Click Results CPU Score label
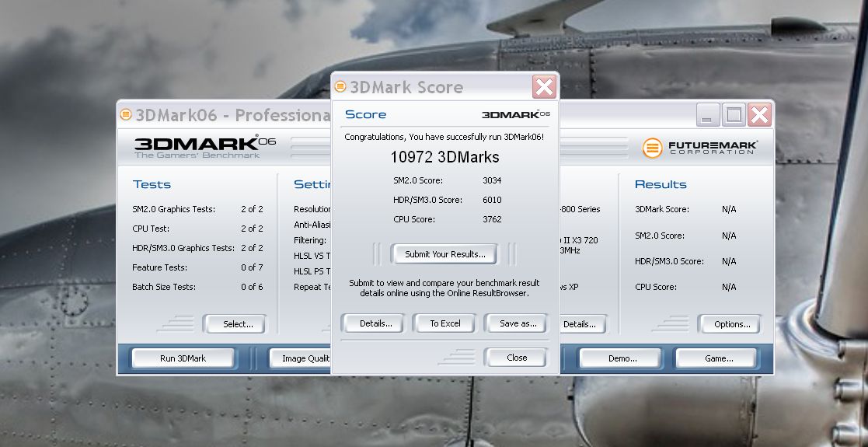The height and width of the screenshot is (447, 868). click(x=655, y=287)
